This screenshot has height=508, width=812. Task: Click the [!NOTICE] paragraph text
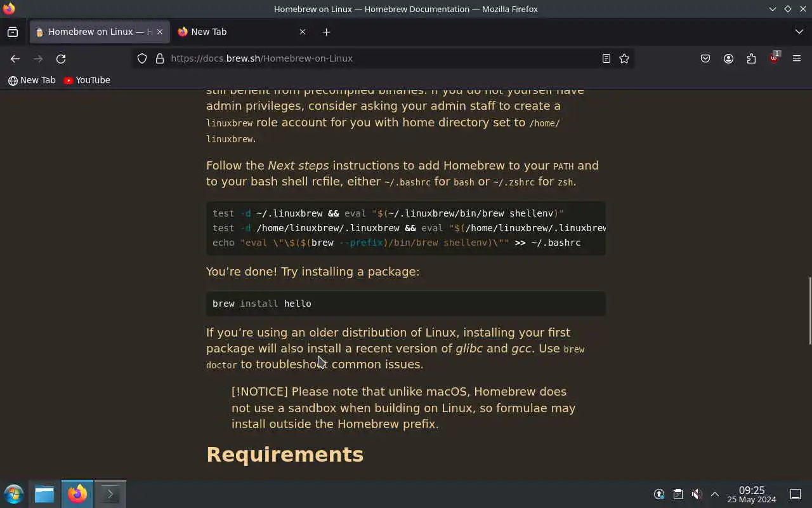point(403,408)
